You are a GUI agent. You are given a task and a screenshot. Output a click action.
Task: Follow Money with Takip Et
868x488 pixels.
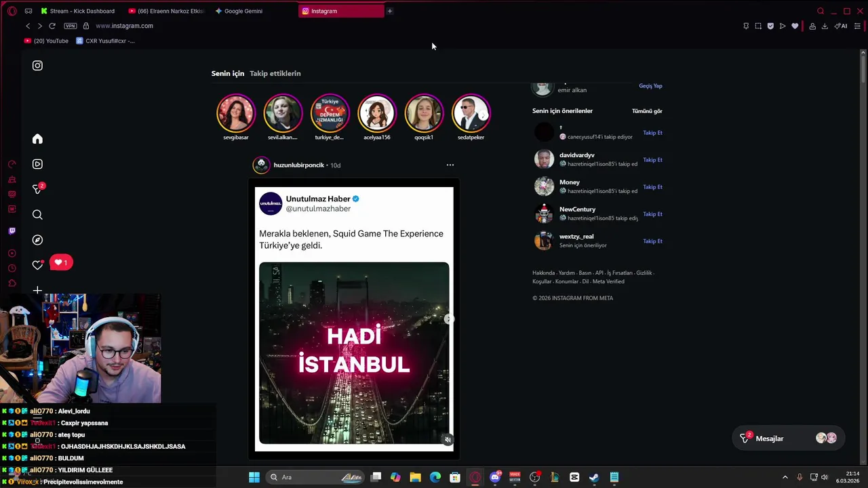tap(652, 187)
